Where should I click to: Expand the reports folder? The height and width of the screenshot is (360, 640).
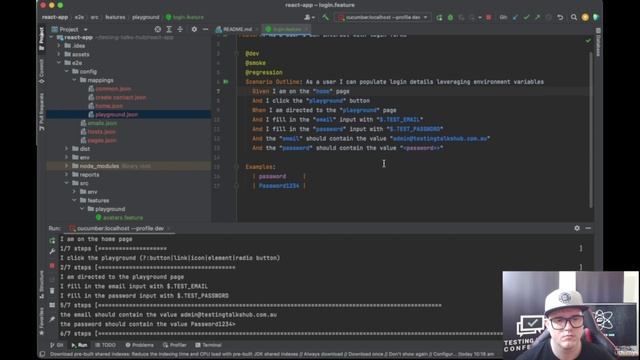67,175
